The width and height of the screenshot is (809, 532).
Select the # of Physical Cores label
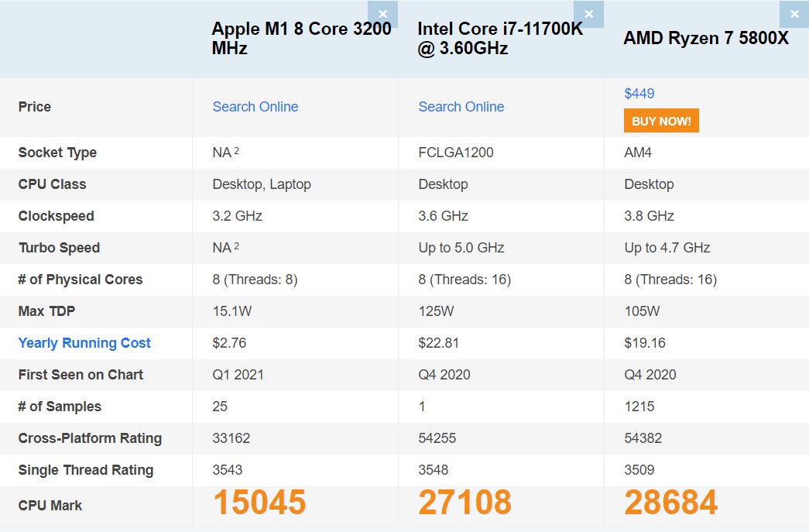(x=81, y=280)
